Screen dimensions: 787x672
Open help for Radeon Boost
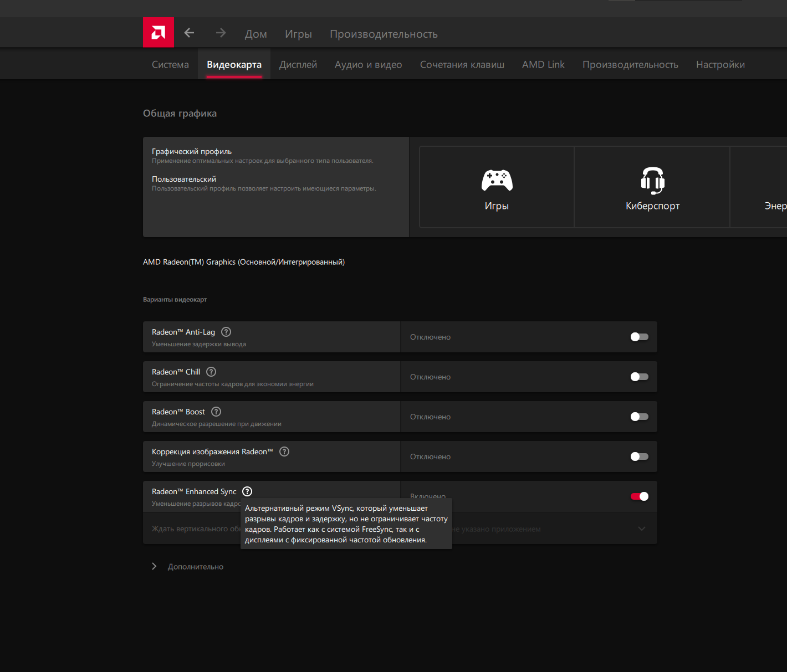pyautogui.click(x=216, y=412)
